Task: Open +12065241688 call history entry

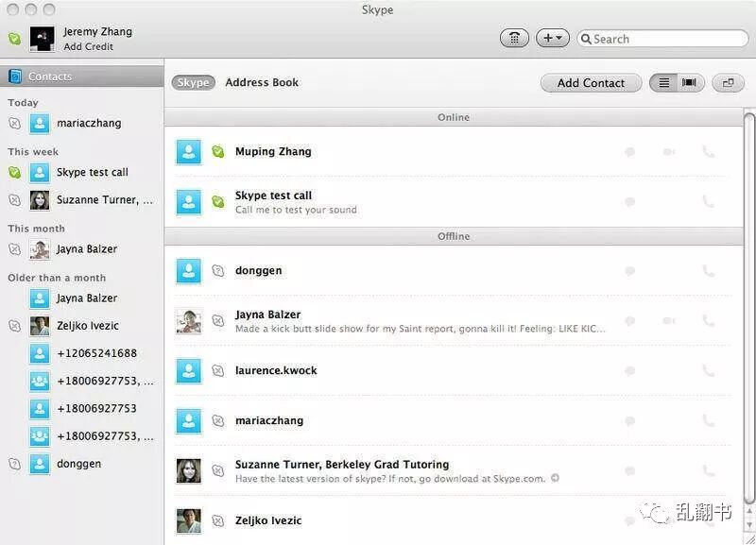Action: 81,353
